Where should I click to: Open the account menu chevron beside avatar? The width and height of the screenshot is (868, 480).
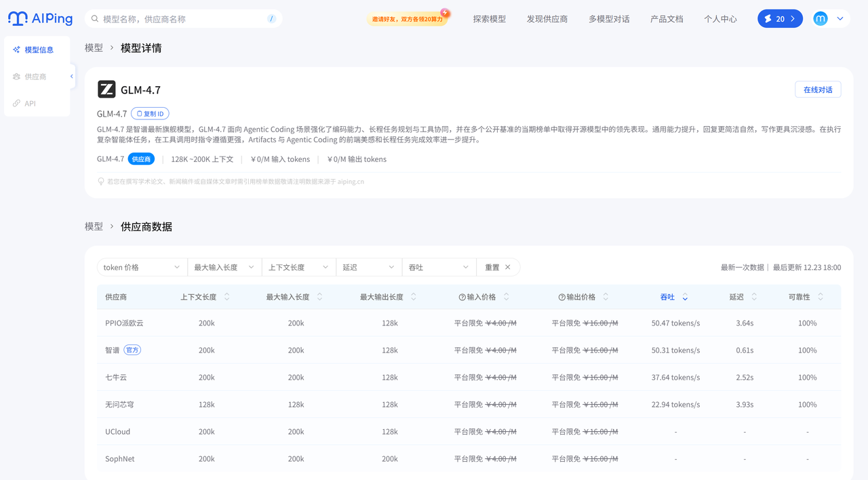840,19
